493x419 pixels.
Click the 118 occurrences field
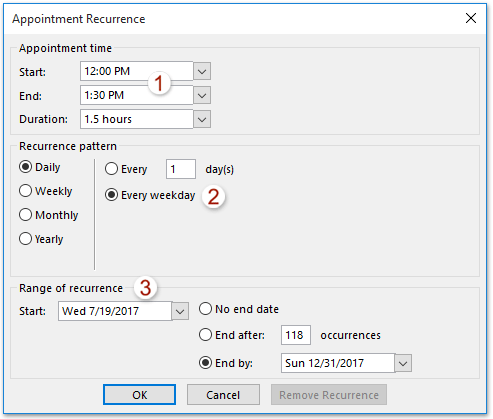(296, 335)
